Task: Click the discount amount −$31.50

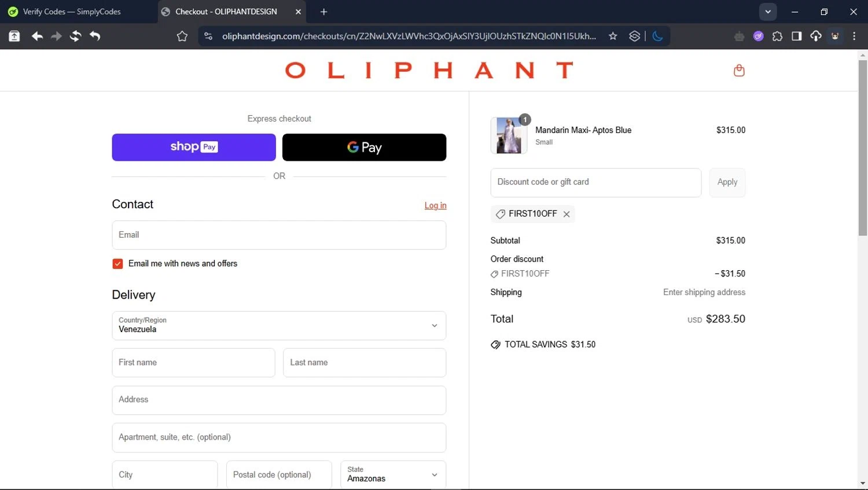Action: point(730,274)
